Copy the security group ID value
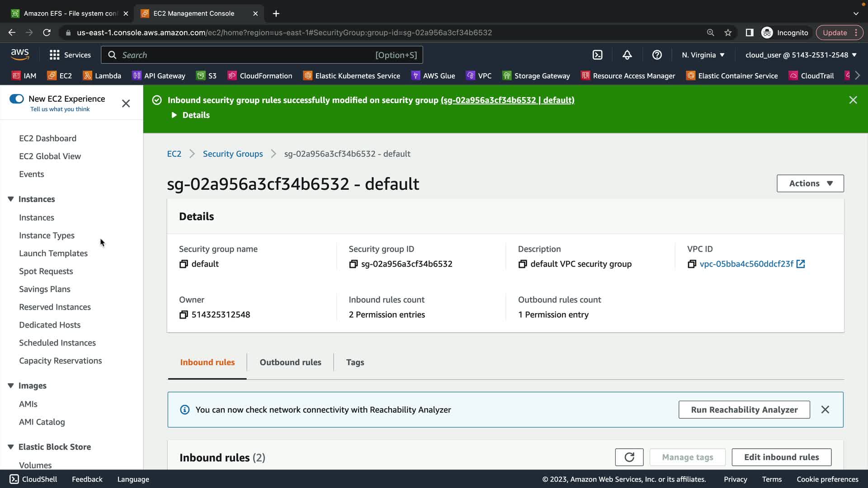Viewport: 868px width, 488px height. (x=354, y=264)
